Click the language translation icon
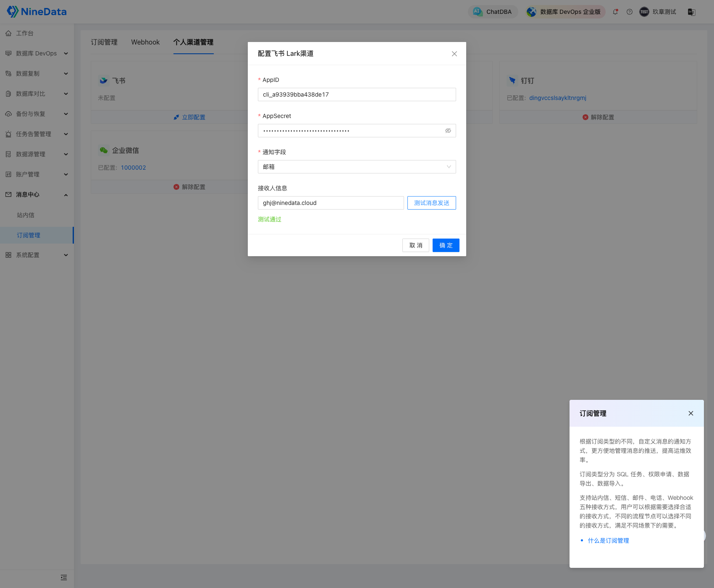Screen dimensions: 714x588 click(691, 12)
